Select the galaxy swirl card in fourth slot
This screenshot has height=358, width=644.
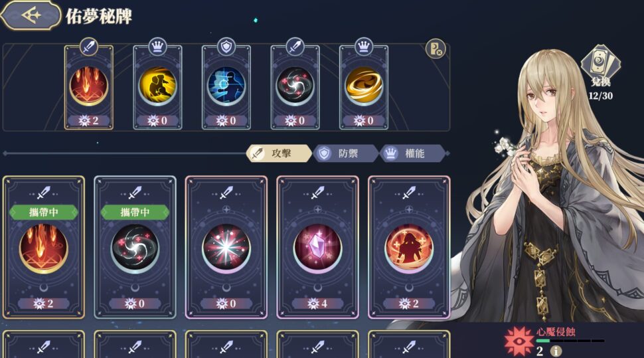[x=295, y=87]
